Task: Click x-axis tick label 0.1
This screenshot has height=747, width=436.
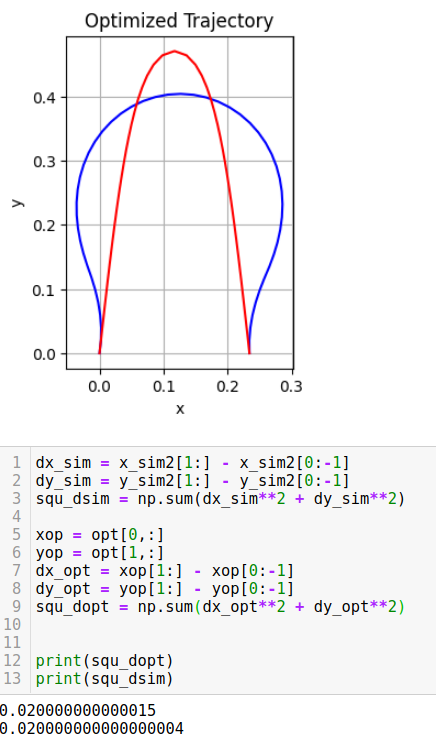Action: pyautogui.click(x=164, y=386)
